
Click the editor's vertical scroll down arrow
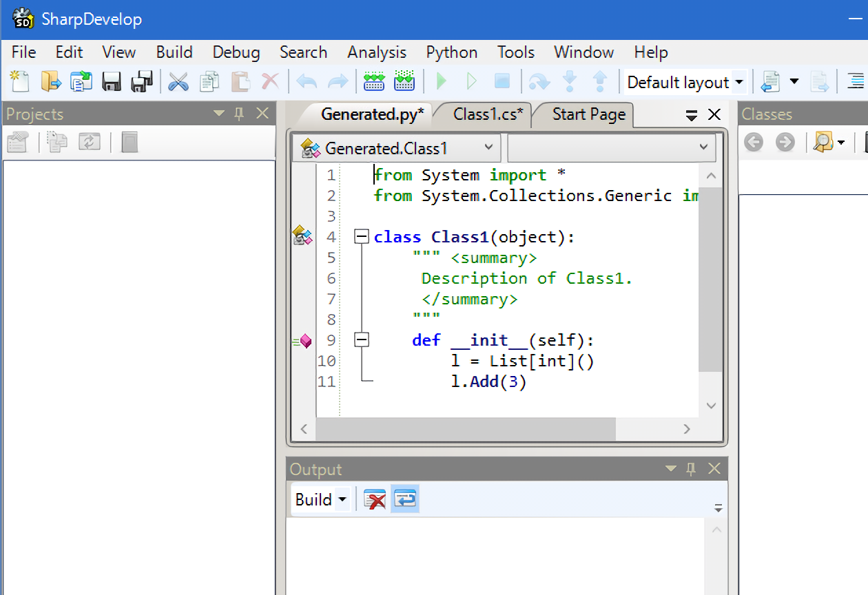pyautogui.click(x=711, y=406)
